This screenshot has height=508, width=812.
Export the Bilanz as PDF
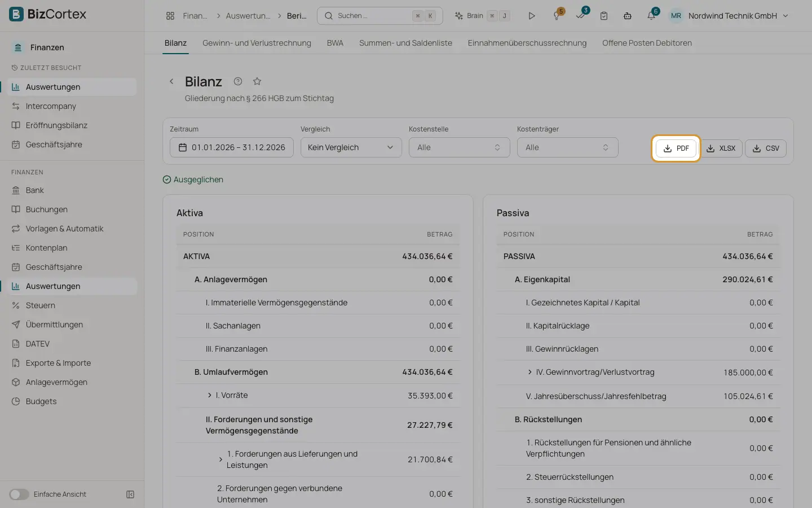click(676, 148)
